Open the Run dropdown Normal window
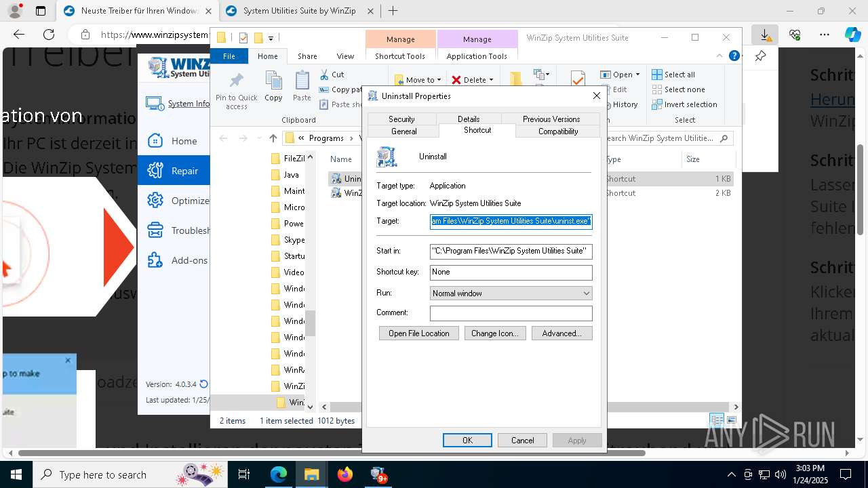Screen dimensions: 868x488 click(x=511, y=293)
